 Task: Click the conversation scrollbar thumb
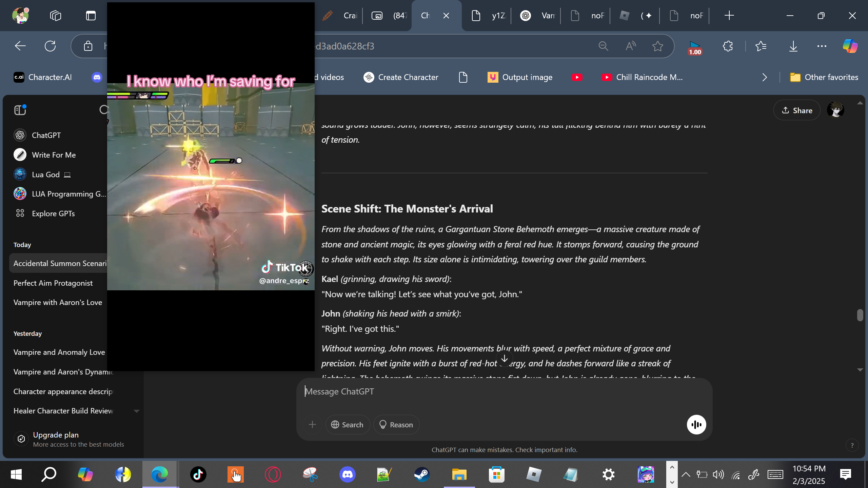point(860,315)
